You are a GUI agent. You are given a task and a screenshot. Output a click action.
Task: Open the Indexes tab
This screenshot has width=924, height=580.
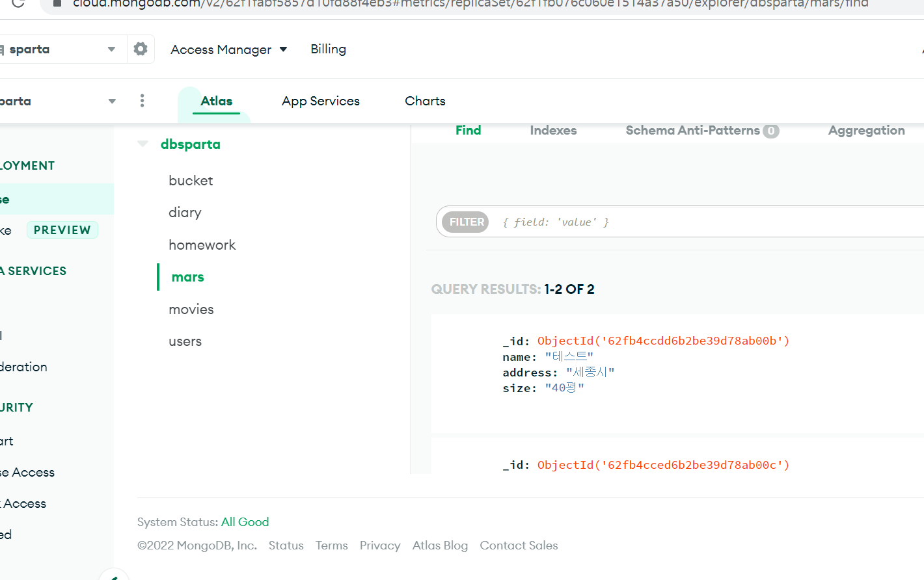click(x=553, y=130)
